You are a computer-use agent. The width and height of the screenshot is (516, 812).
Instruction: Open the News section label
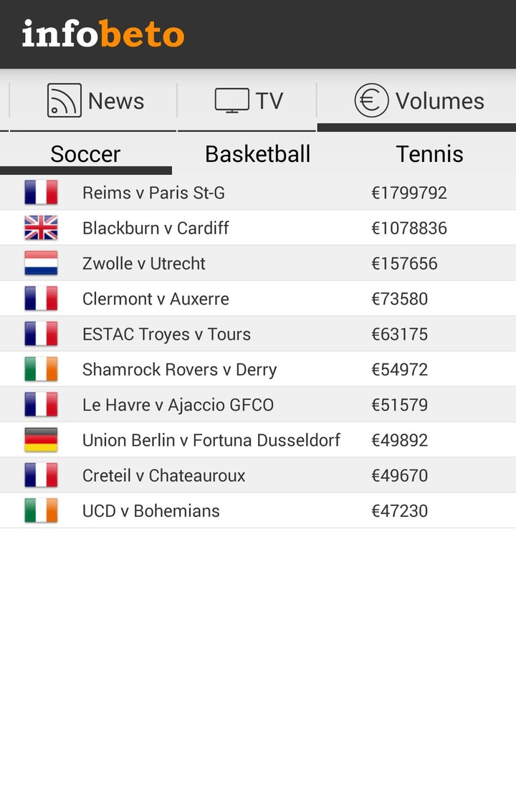(116, 101)
